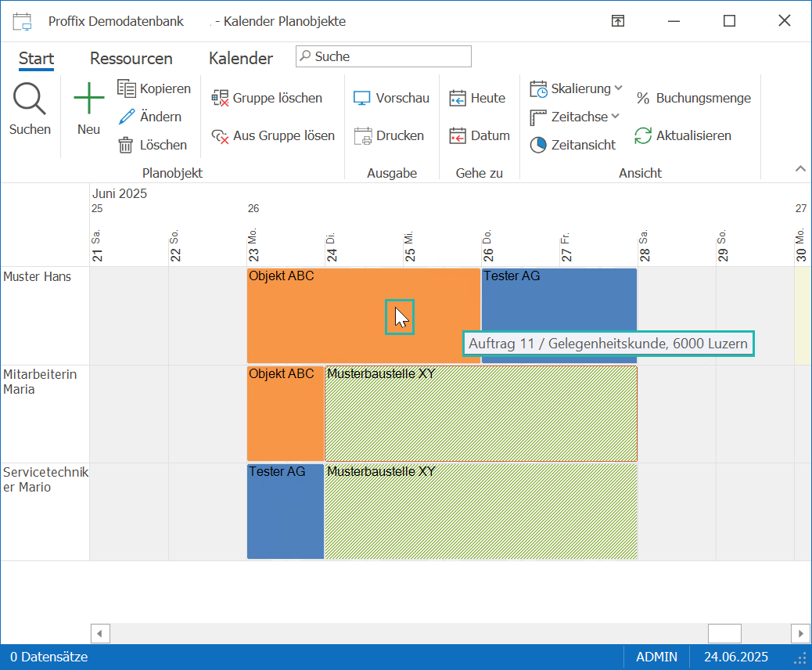Click the ribbon display options icon
This screenshot has width=812, height=670.
tap(618, 20)
